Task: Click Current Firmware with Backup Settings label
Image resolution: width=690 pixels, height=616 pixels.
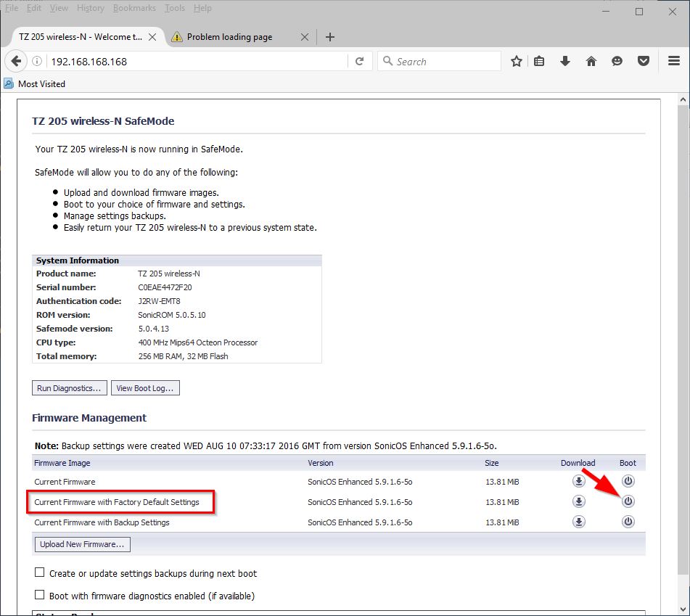Action: point(102,522)
